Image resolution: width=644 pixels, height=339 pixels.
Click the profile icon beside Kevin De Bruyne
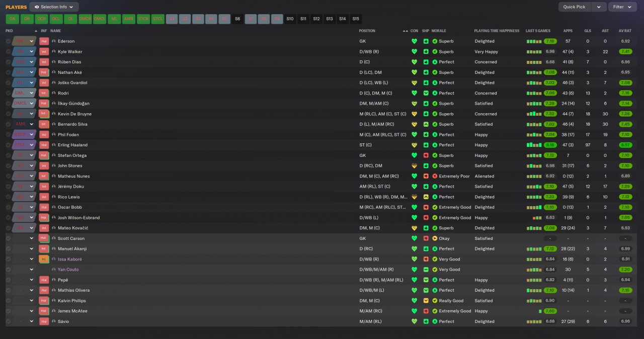pos(54,114)
